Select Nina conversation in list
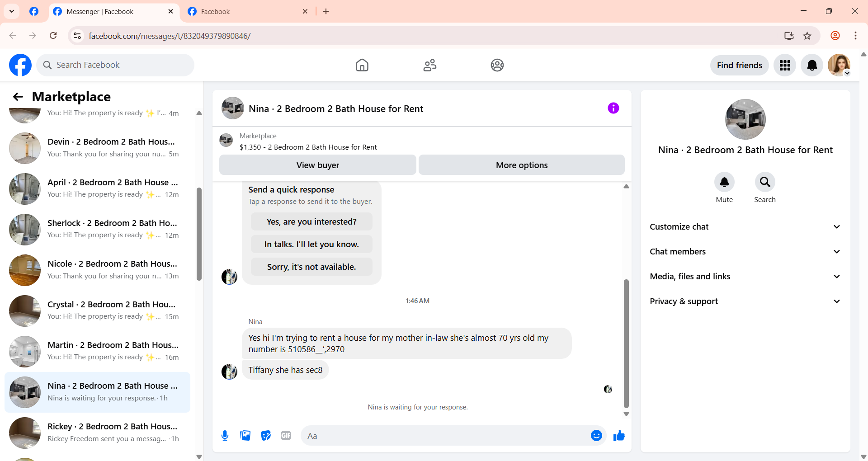 (x=97, y=392)
